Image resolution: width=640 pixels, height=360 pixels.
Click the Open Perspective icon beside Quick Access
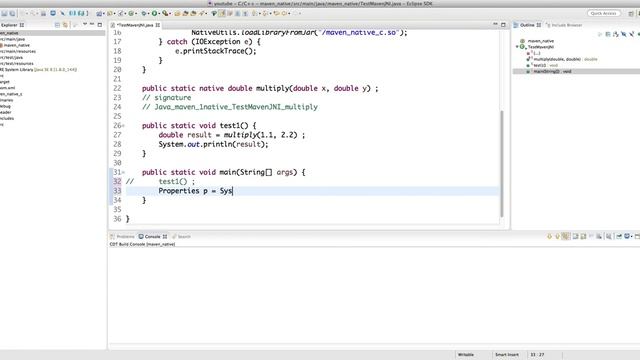631,13
